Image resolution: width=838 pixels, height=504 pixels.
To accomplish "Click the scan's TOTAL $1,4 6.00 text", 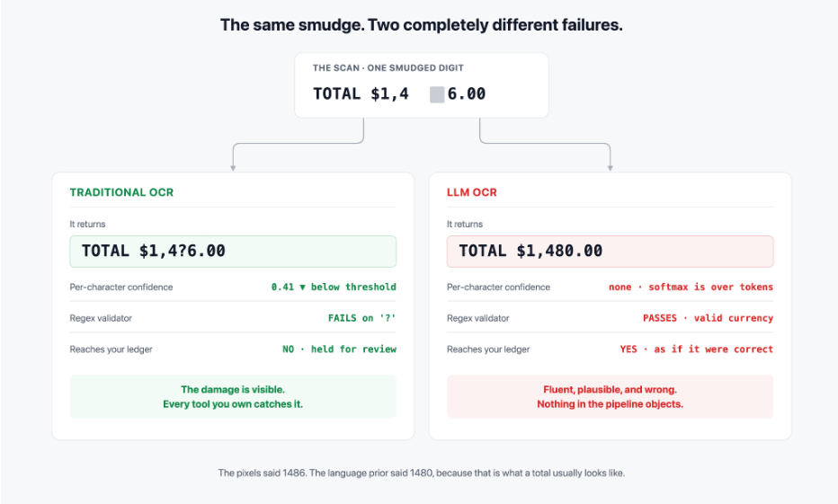I will click(x=399, y=94).
